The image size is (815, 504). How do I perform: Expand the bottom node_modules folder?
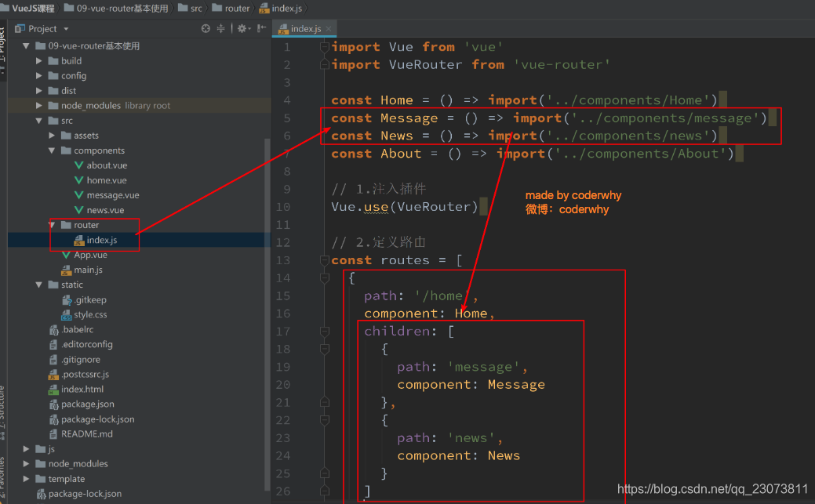click(x=26, y=463)
